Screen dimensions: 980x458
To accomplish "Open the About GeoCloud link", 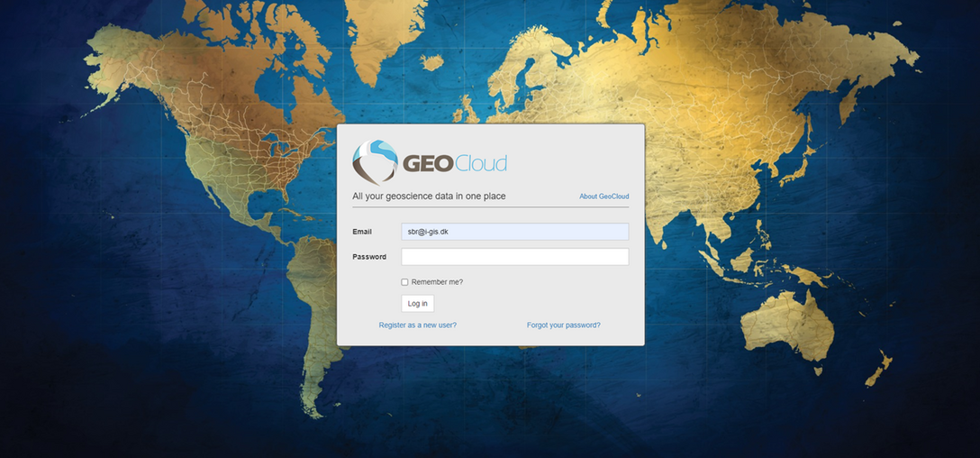I will (x=603, y=197).
